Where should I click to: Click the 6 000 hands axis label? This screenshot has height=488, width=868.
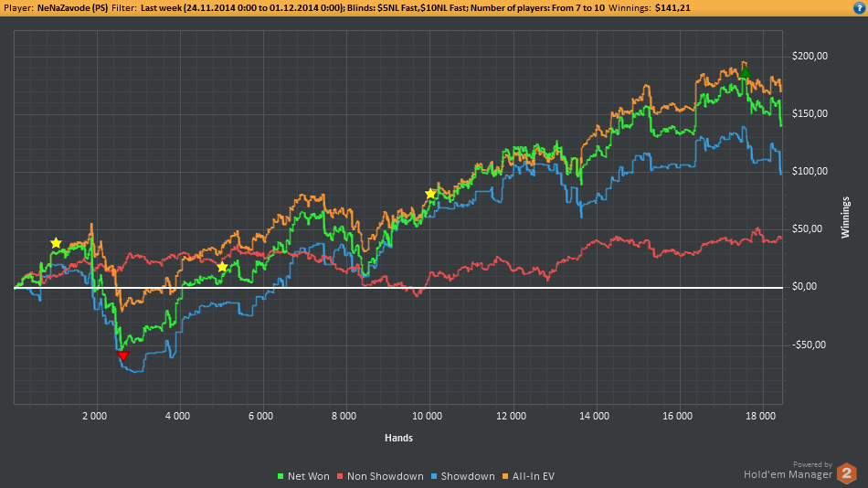tap(260, 416)
